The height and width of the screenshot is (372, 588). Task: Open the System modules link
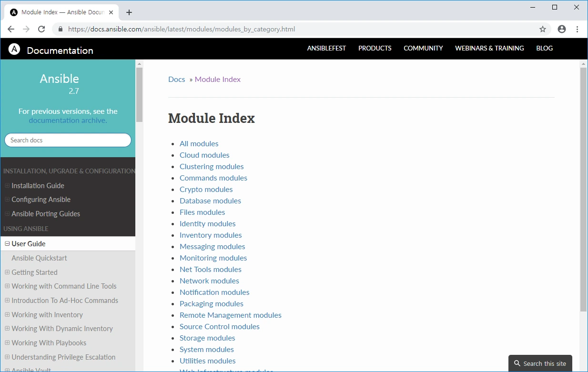pyautogui.click(x=207, y=349)
